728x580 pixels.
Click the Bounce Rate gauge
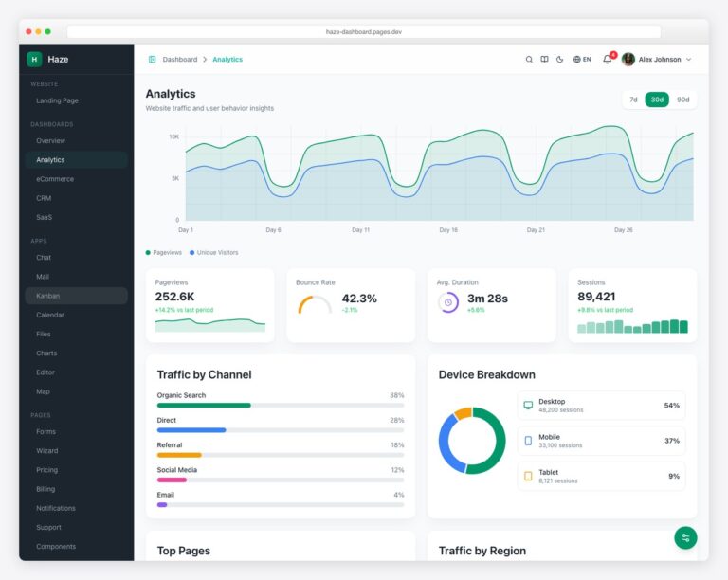point(315,305)
